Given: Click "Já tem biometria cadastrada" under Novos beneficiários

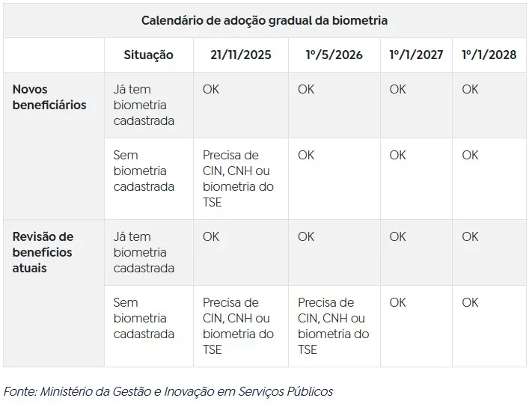Looking at the screenshot, I should point(140,105).
